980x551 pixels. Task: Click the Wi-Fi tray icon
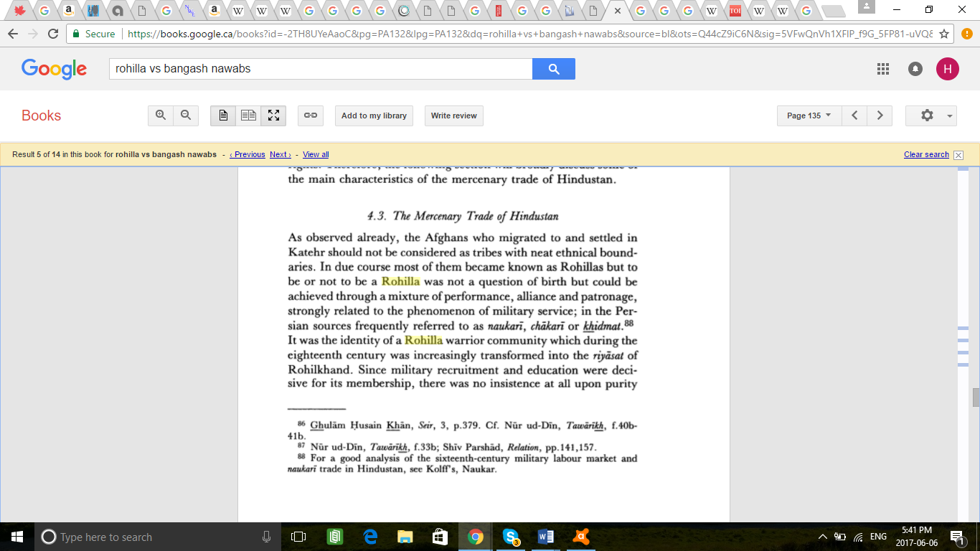click(x=857, y=537)
